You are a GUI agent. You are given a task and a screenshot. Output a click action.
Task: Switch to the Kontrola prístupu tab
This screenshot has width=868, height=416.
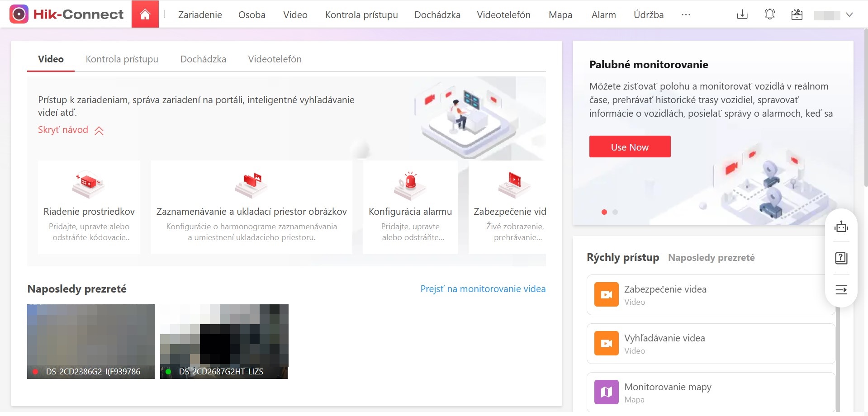pos(122,59)
